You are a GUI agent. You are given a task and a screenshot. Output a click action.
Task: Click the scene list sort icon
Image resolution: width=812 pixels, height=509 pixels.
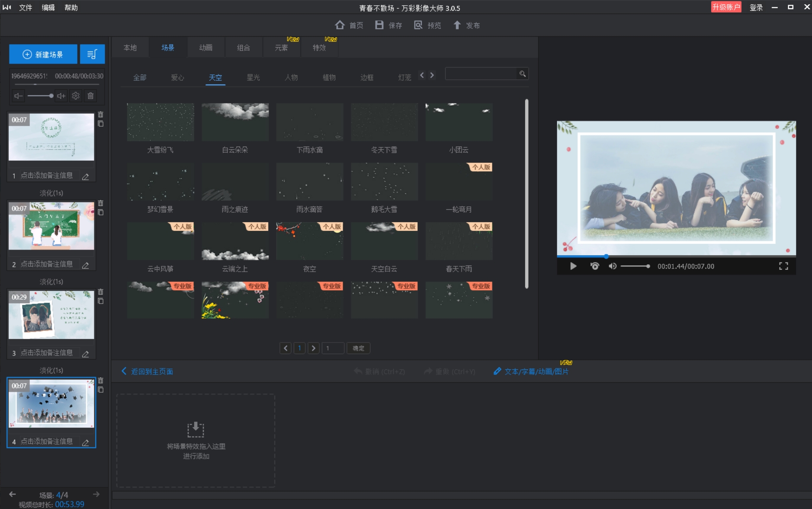point(92,54)
